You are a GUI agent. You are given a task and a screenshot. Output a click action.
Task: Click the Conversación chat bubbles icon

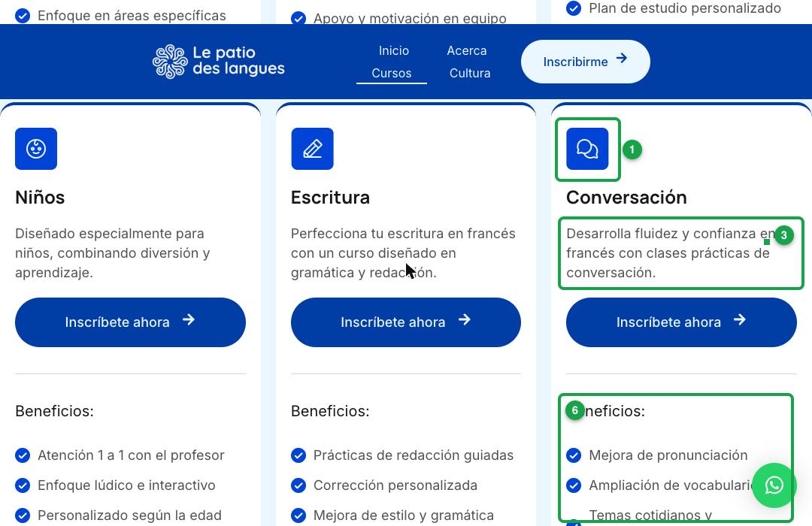click(x=587, y=149)
